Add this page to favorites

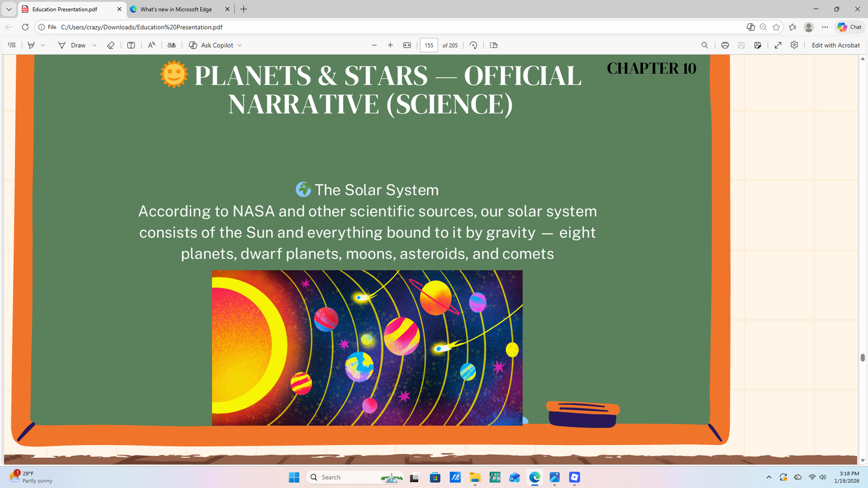[777, 27]
